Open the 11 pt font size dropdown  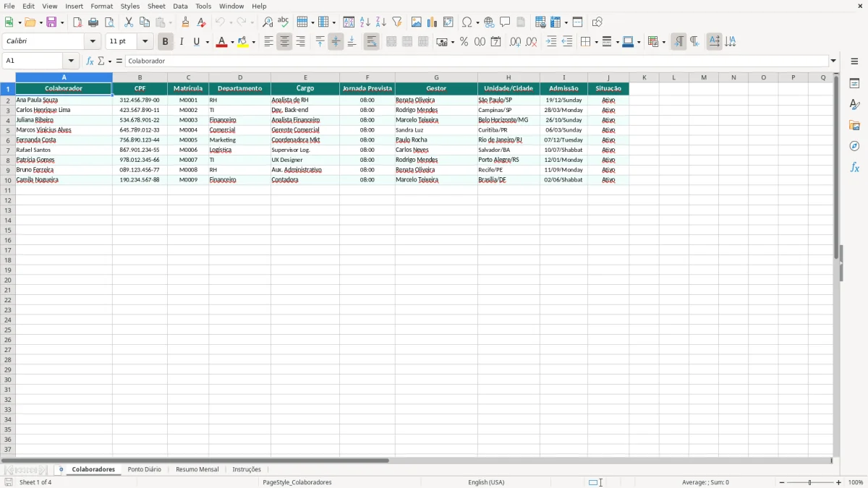click(145, 42)
